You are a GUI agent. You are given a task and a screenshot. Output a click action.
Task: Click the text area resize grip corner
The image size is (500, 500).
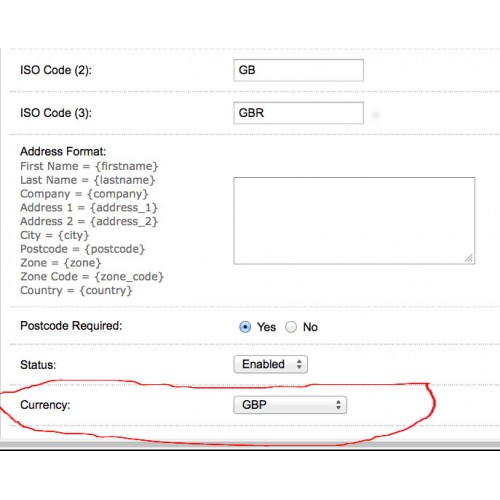click(x=469, y=258)
